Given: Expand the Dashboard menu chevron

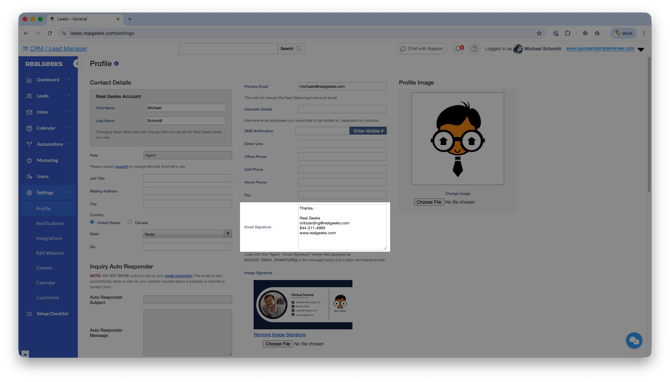Looking at the screenshot, I should [69, 80].
